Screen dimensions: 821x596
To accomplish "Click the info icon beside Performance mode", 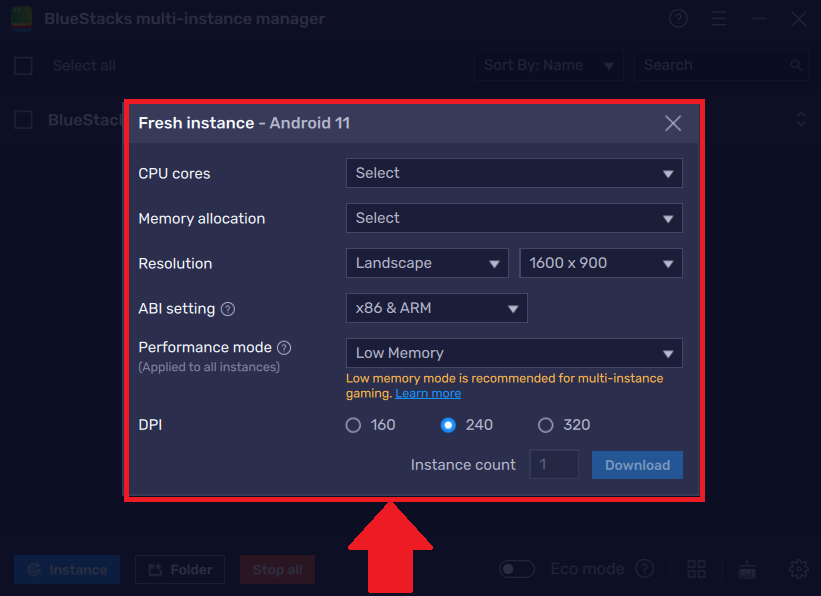I will pos(285,347).
